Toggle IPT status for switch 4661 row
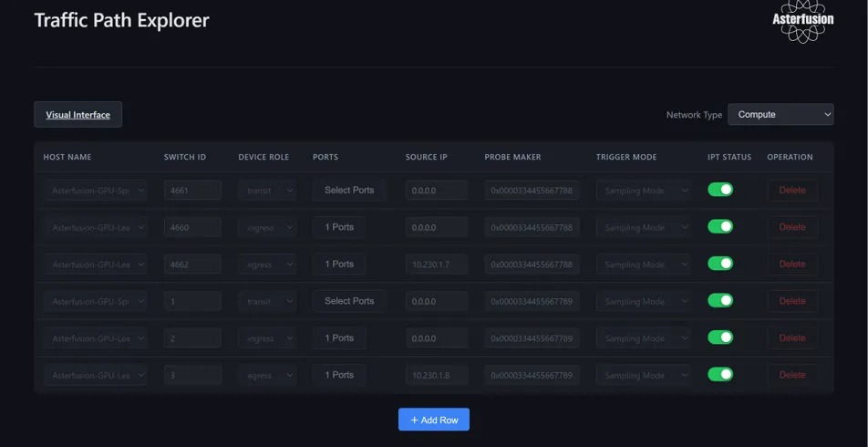868x447 pixels. click(720, 190)
